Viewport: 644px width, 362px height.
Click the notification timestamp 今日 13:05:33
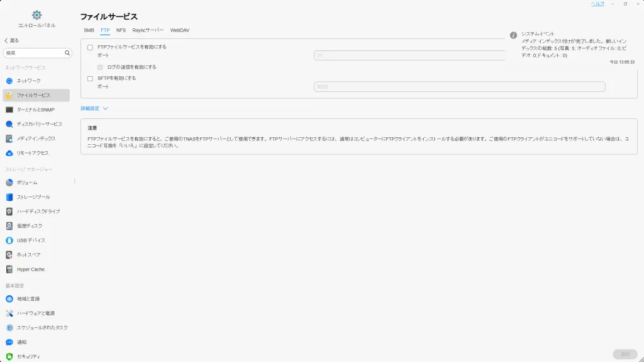pyautogui.click(x=622, y=62)
